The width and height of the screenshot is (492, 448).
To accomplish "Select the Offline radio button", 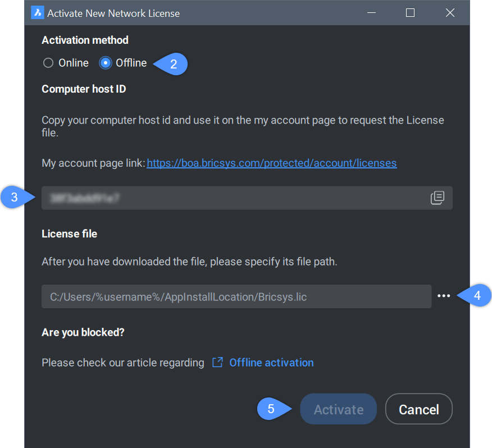I will [105, 63].
